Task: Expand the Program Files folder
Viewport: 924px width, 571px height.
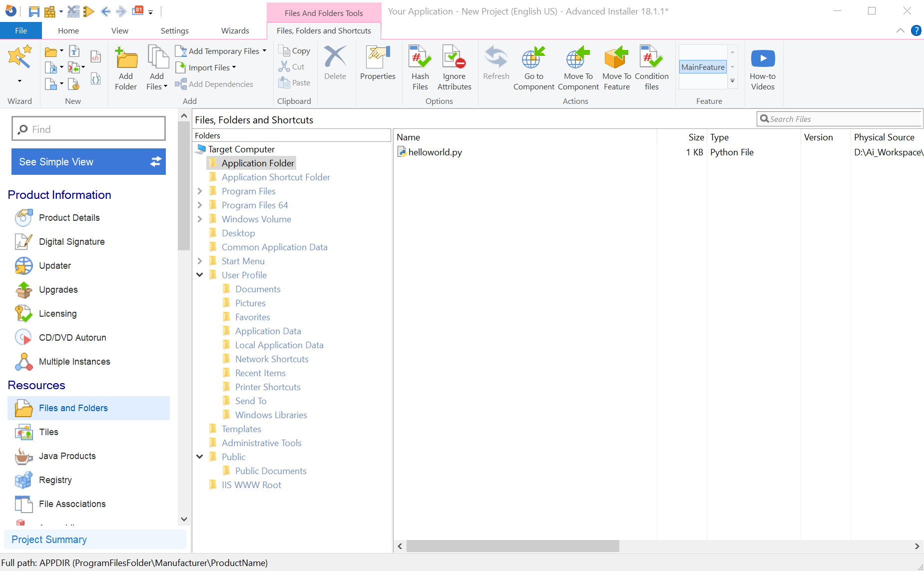Action: click(x=200, y=191)
